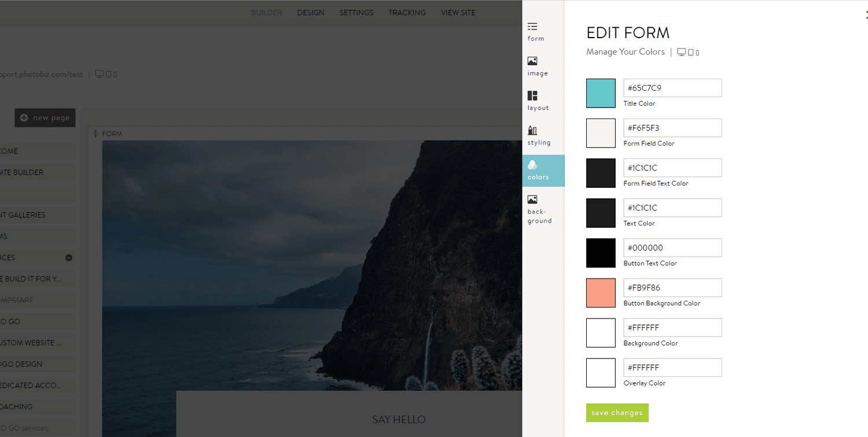
Task: Click the teal Title Color swatch
Action: pyautogui.click(x=600, y=93)
